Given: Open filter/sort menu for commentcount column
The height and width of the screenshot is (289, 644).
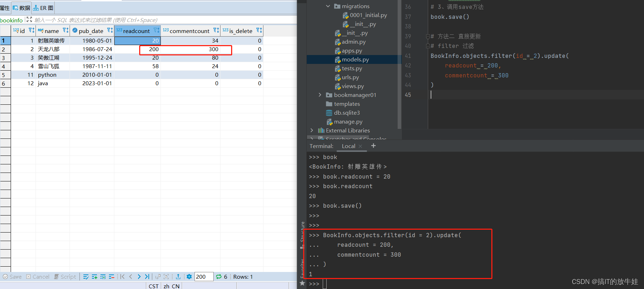Looking at the screenshot, I should (216, 30).
